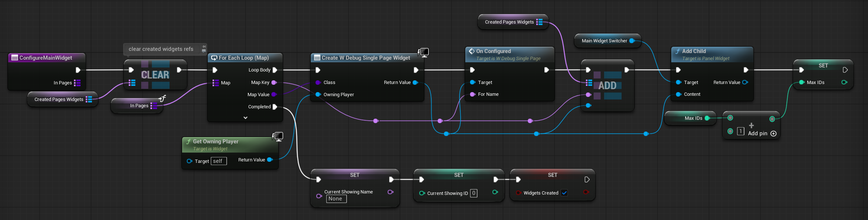Click the Current Showing Name None field

pyautogui.click(x=336, y=199)
